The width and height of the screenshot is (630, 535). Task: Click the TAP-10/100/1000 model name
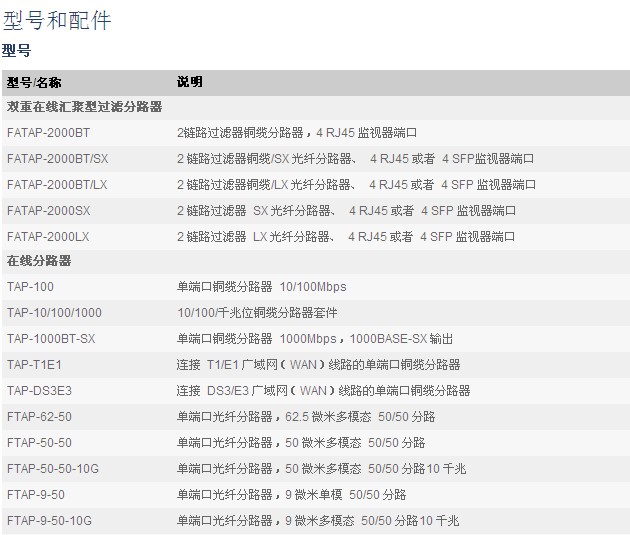point(54,313)
